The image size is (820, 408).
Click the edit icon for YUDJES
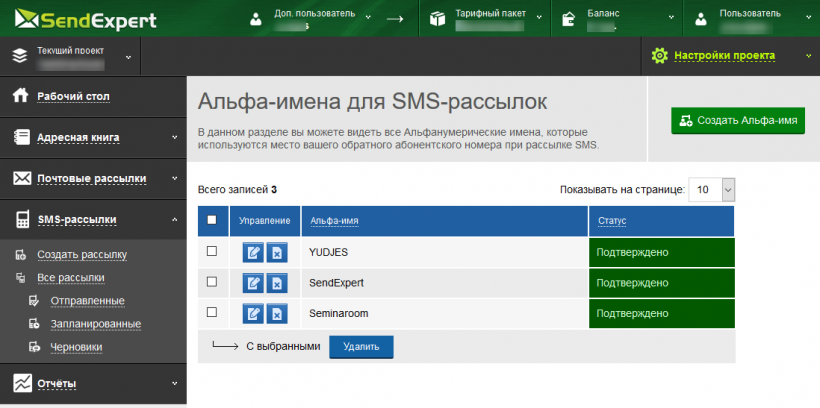pos(254,253)
